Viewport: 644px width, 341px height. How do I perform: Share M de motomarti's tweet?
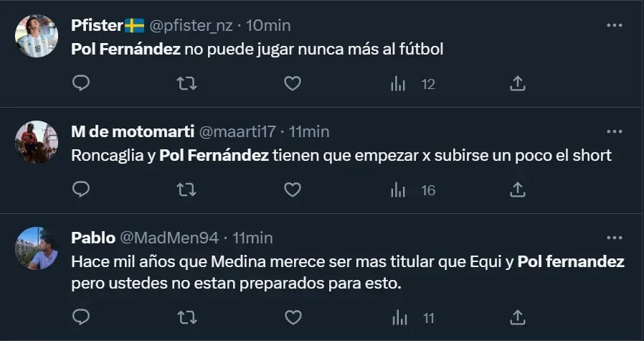pyautogui.click(x=517, y=190)
